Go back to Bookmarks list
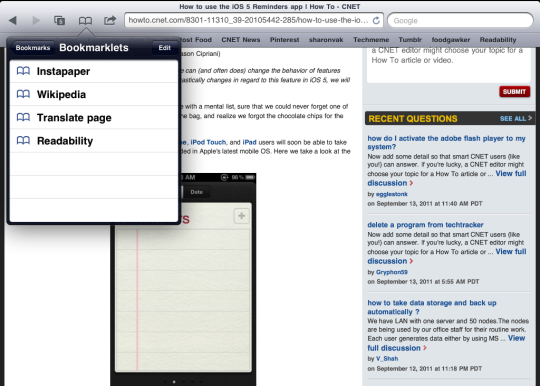The height and width of the screenshot is (386, 540). (32, 48)
